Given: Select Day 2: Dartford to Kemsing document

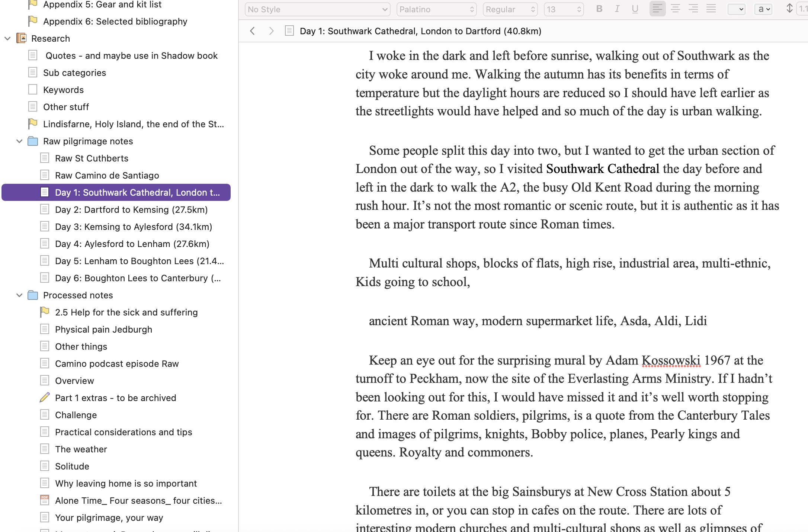Looking at the screenshot, I should point(131,209).
